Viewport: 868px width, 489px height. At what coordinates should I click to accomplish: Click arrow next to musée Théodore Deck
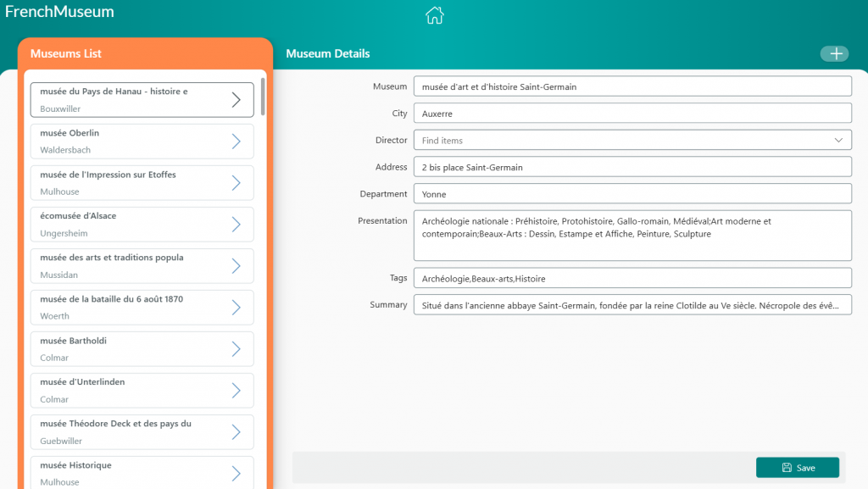tap(236, 432)
